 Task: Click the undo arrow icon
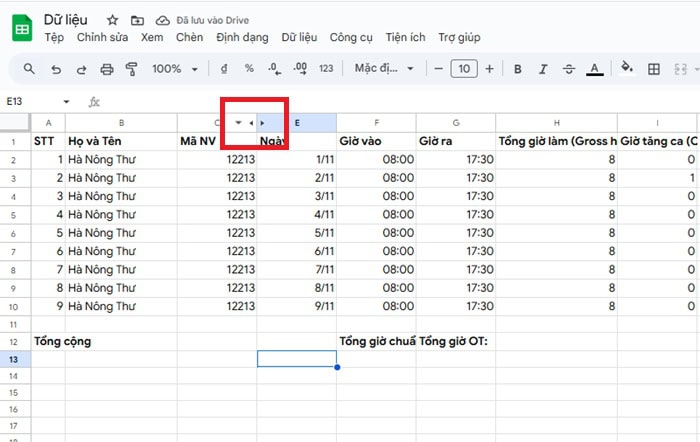56,69
